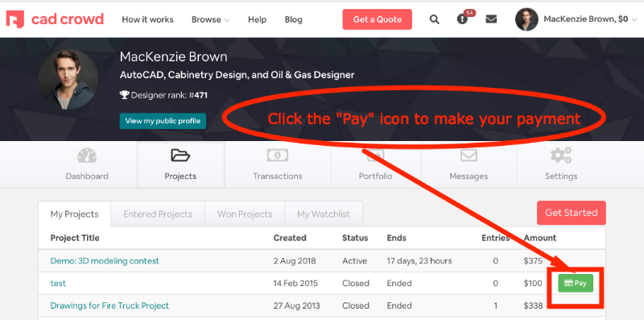The image size is (644, 320).
Task: Click 17 days, 23 hours cell
Action: (419, 261)
